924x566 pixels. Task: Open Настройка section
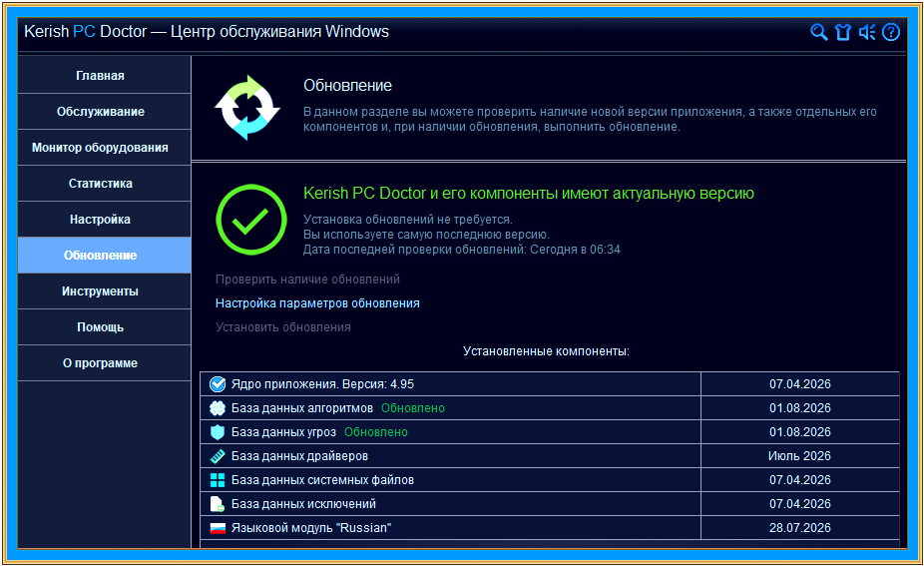coord(105,220)
